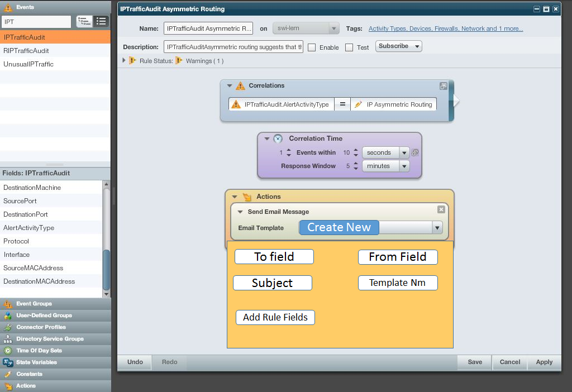This screenshot has width=572, height=392.
Task: Click advanced thresholds icon next to seconds
Action: (x=415, y=152)
